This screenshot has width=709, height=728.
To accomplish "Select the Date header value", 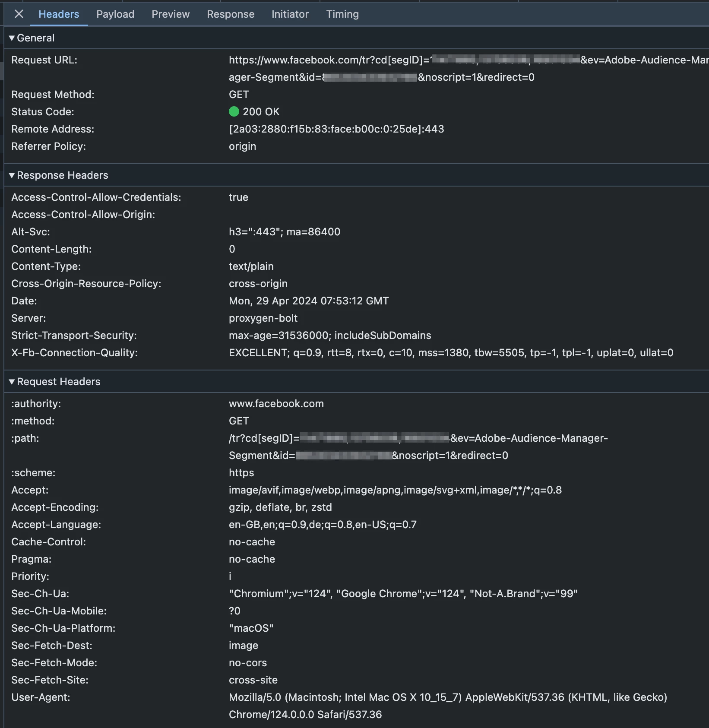I will coord(309,301).
